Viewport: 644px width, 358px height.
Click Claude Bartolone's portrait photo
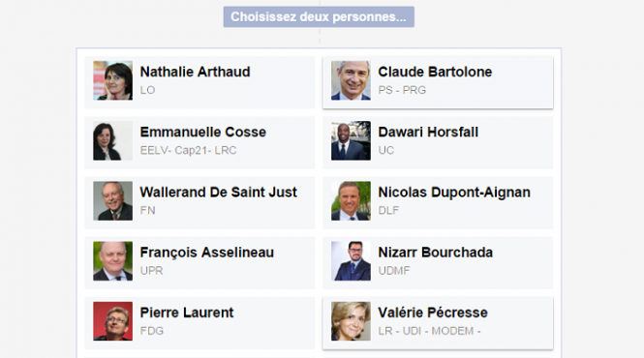pyautogui.click(x=351, y=80)
